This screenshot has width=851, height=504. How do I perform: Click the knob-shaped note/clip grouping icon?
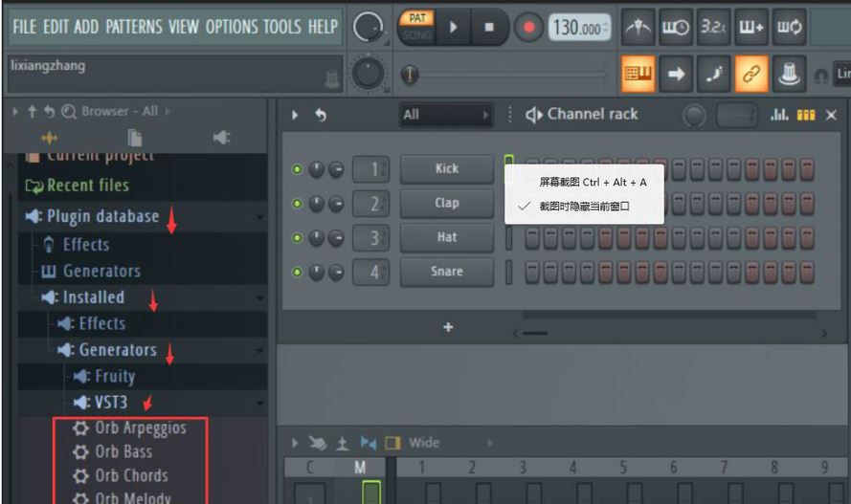pyautogui.click(x=789, y=74)
